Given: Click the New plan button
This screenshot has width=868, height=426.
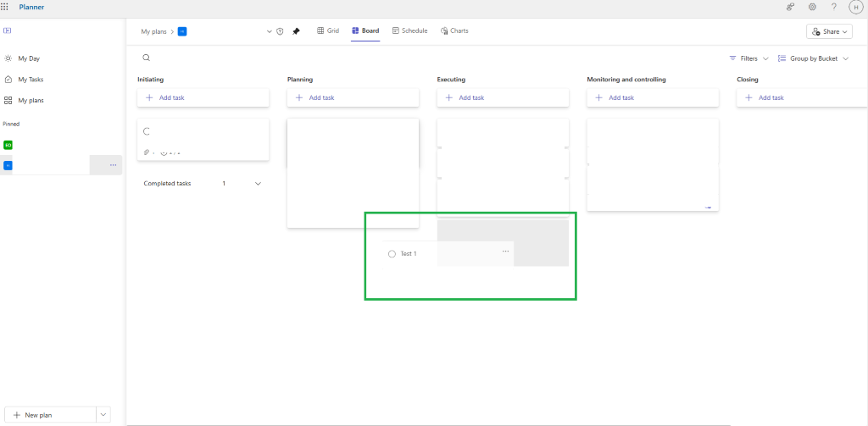Looking at the screenshot, I should coord(50,414).
